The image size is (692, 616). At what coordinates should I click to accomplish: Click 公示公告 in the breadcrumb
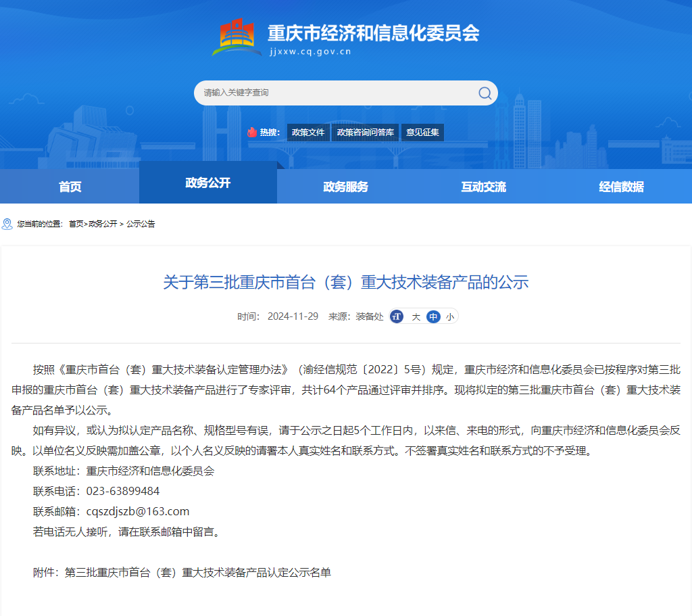[x=141, y=224]
